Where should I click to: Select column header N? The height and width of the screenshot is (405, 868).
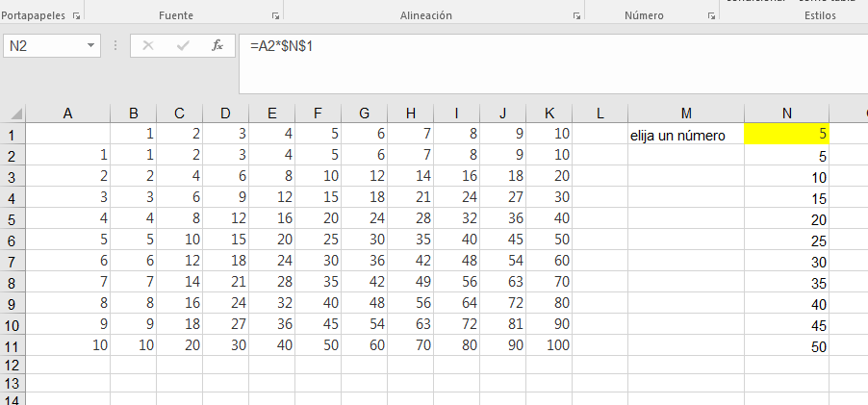point(786,114)
